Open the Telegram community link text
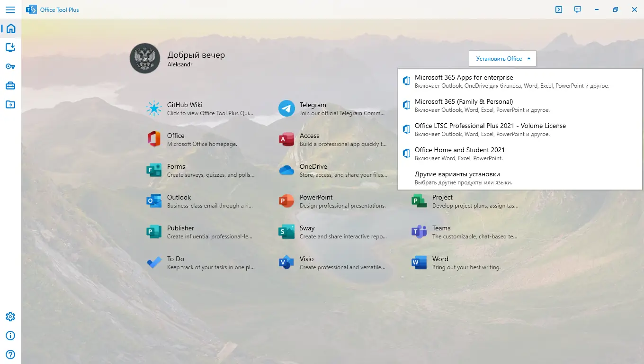The height and width of the screenshot is (364, 644). 313,105
